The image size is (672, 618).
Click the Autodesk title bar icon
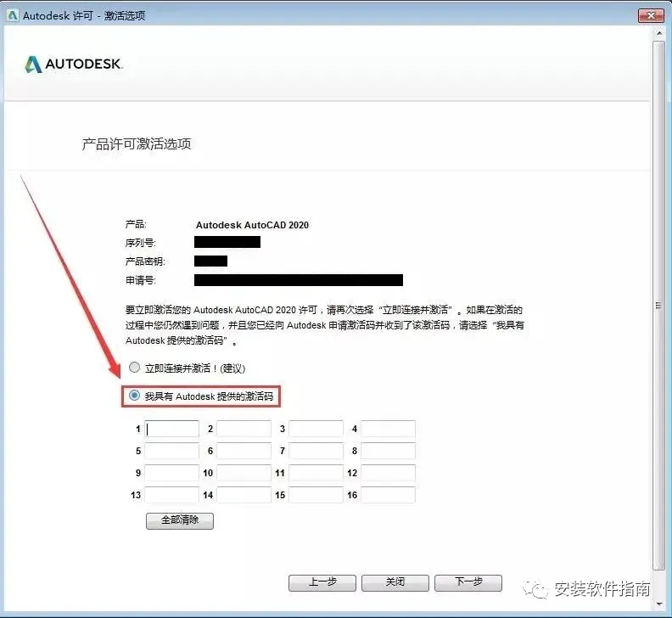tap(13, 16)
